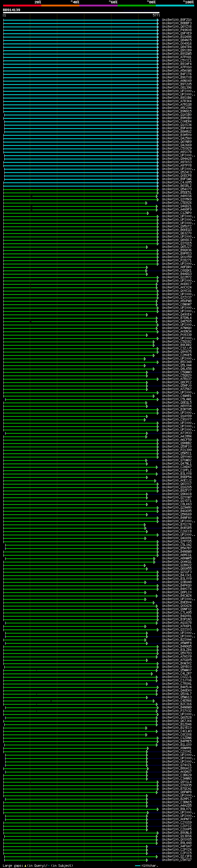Select the UniRef100_A8FDR0 label

click(177, 267)
